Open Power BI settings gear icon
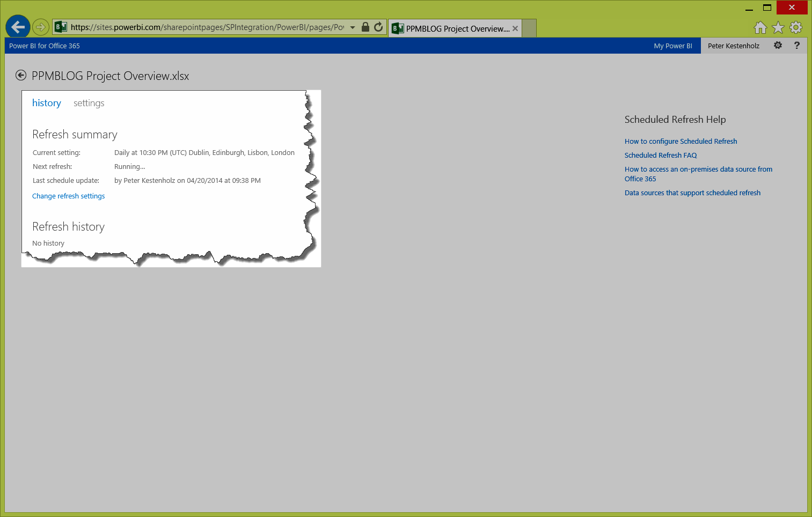Screen dimensions: 812x517 click(x=778, y=46)
